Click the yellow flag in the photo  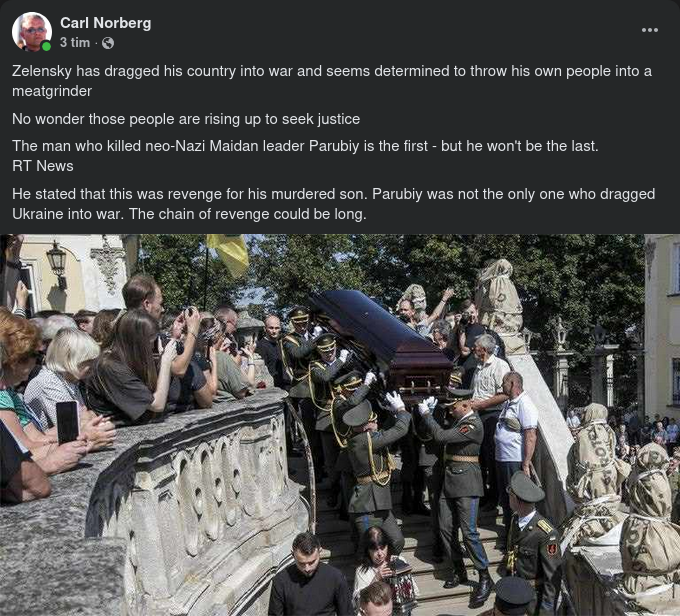[229, 253]
